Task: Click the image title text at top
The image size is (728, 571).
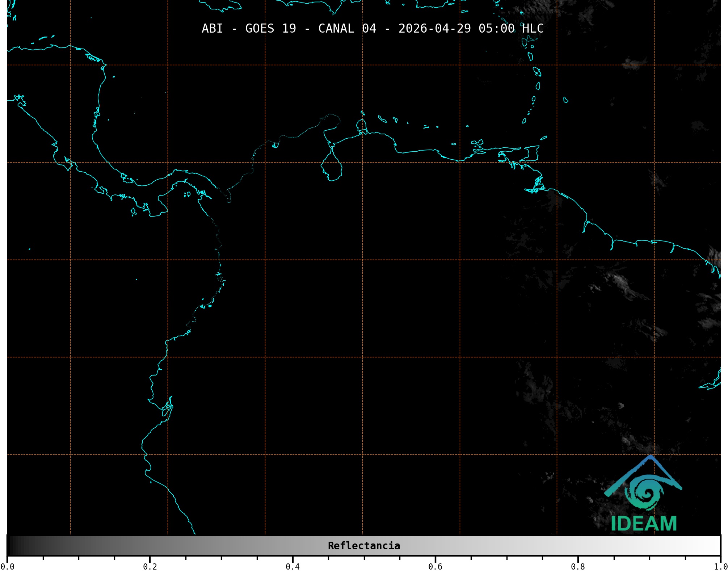Action: pos(372,29)
